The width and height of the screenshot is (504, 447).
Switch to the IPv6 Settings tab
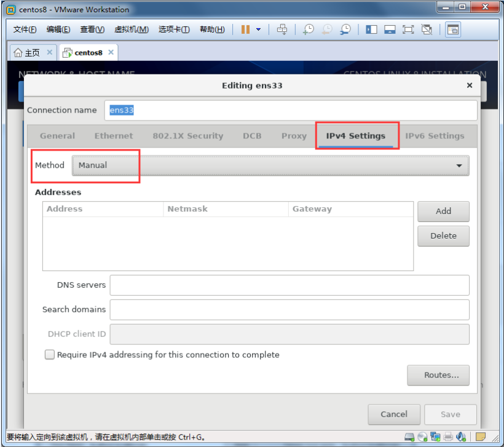pos(435,136)
